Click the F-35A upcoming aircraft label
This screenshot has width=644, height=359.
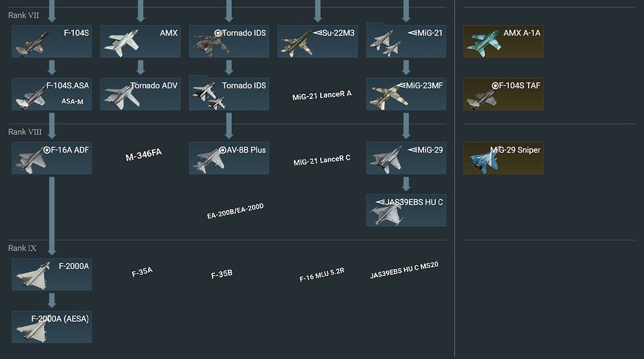click(x=142, y=272)
